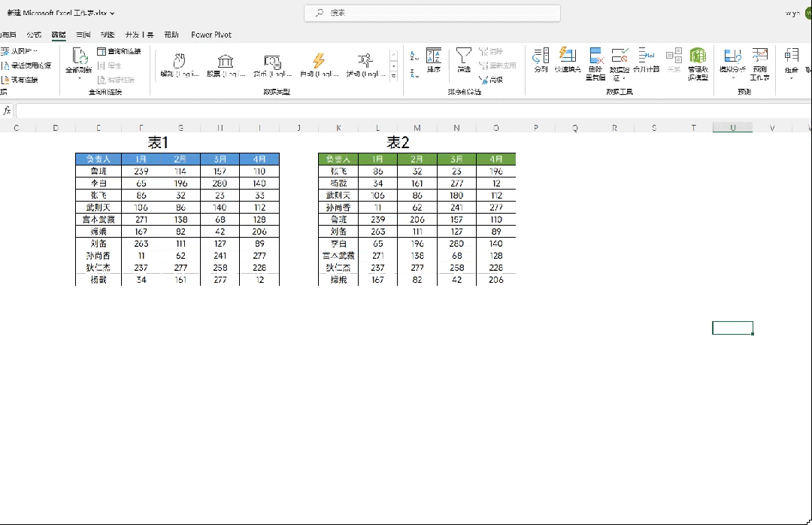The height and width of the screenshot is (525, 812).
Task: Select column K header
Action: tap(338, 128)
